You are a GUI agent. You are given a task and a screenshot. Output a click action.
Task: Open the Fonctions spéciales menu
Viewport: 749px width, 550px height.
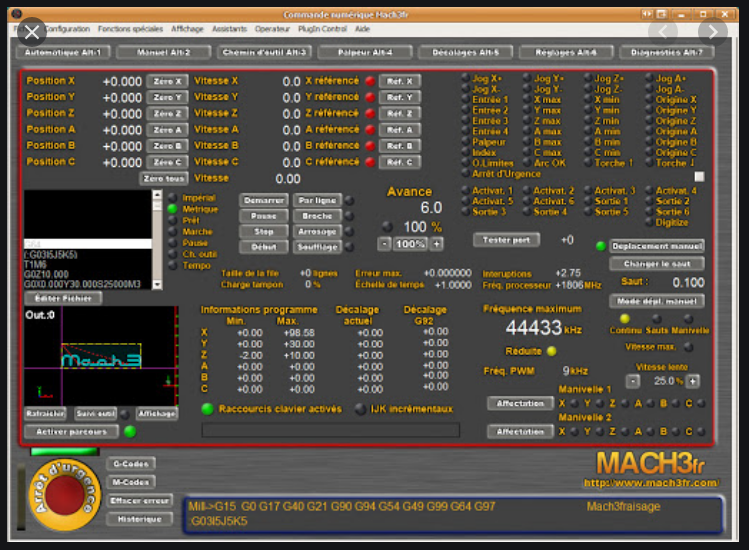(131, 29)
